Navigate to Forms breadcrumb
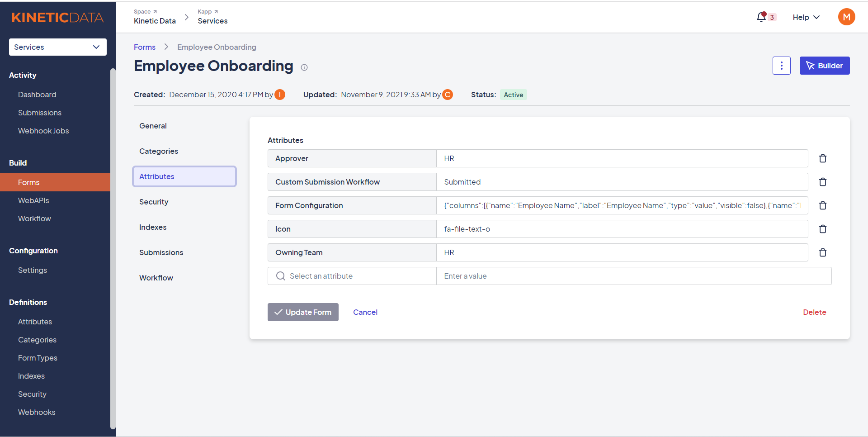Image resolution: width=868 pixels, height=437 pixels. coord(145,47)
